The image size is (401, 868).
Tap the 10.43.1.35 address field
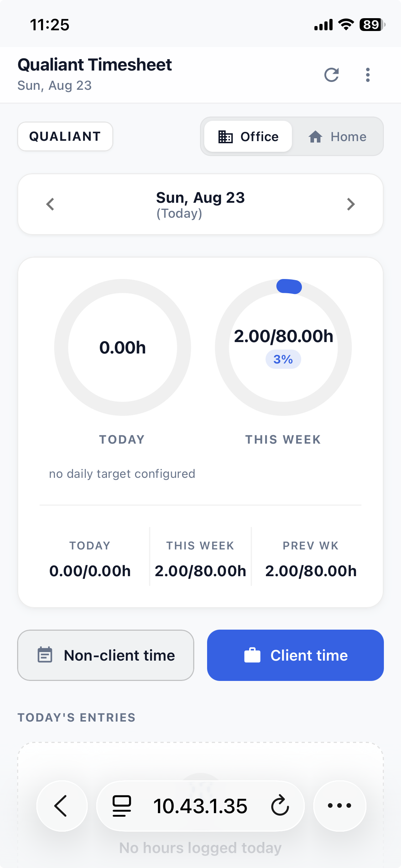[x=200, y=806]
